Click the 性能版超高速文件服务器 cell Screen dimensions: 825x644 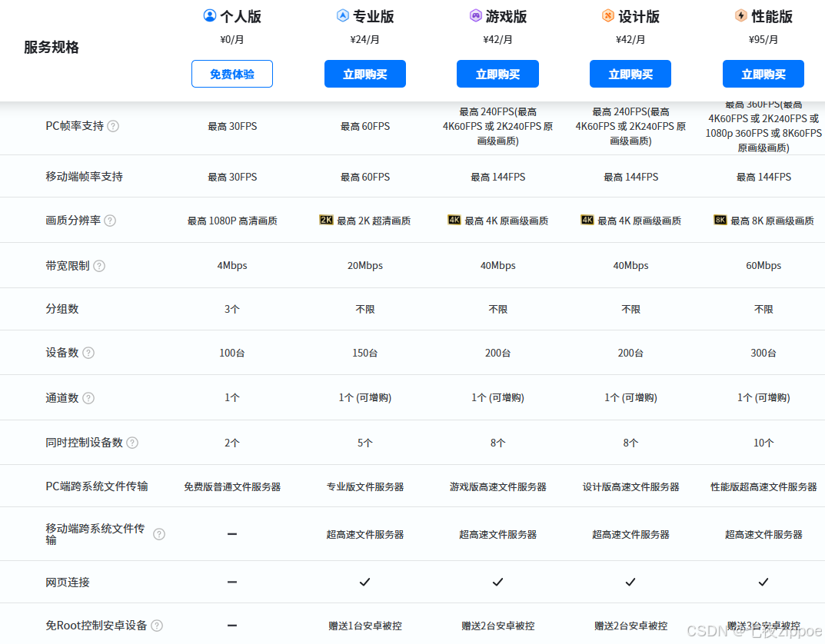pos(763,487)
